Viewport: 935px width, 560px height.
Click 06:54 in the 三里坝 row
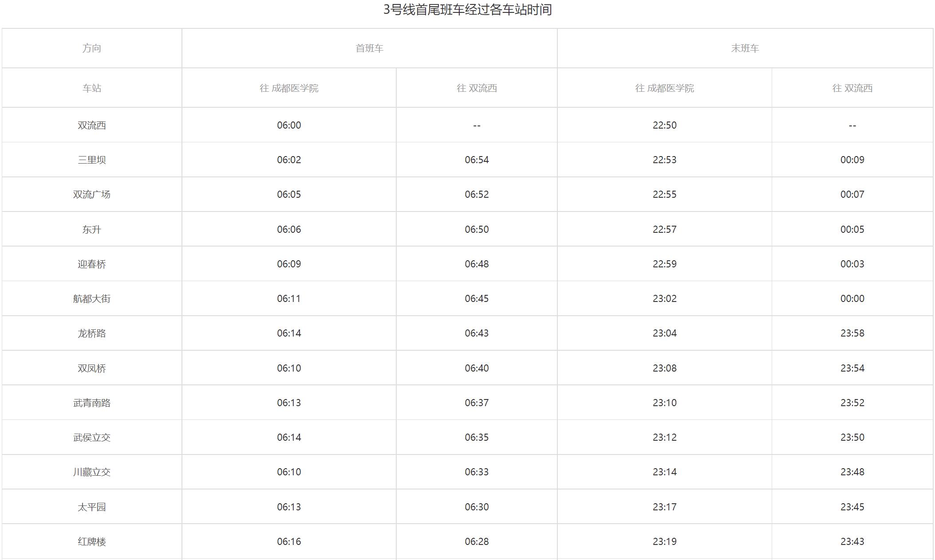[477, 160]
